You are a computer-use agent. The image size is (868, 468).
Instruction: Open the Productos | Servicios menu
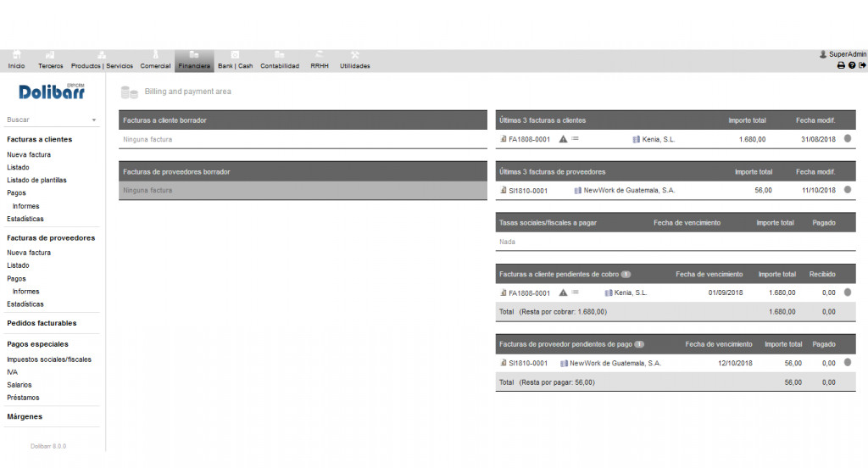pos(102,60)
